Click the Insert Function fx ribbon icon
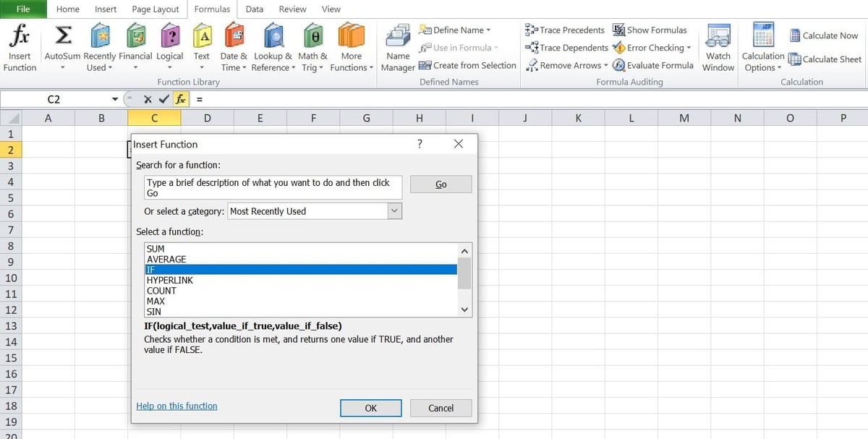 coord(20,36)
